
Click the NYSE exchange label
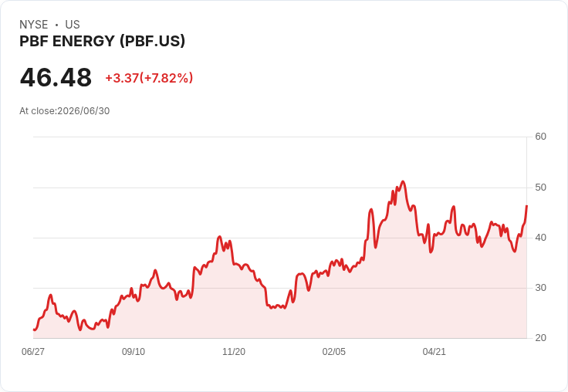coord(34,25)
